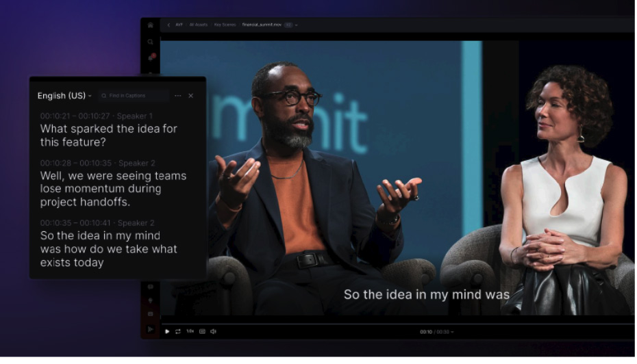
Task: Jump to caption about teams losing momentum
Action: (x=112, y=189)
